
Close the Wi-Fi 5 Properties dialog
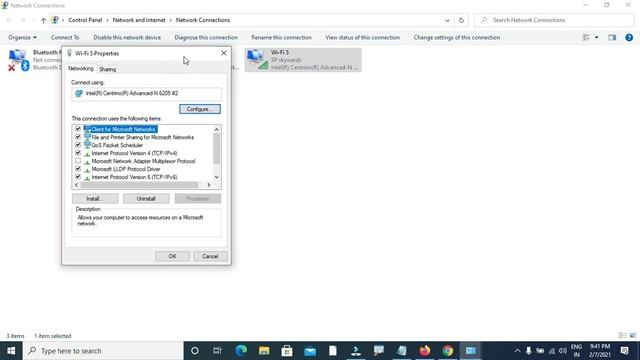pos(224,53)
